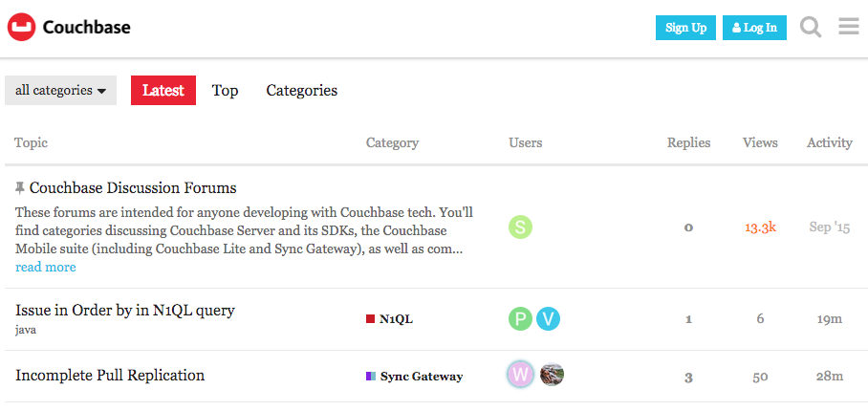This screenshot has height=411, width=868.
Task: Open the Categories tab
Action: coord(302,91)
